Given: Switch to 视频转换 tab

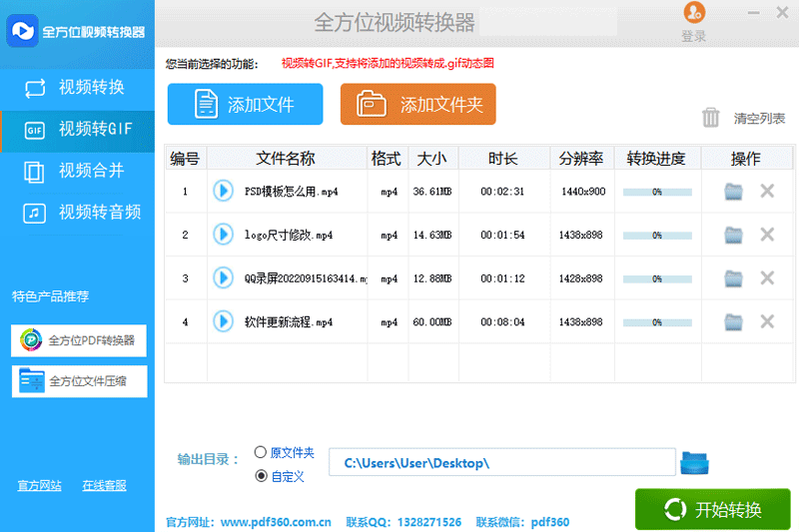Looking at the screenshot, I should pos(77,88).
